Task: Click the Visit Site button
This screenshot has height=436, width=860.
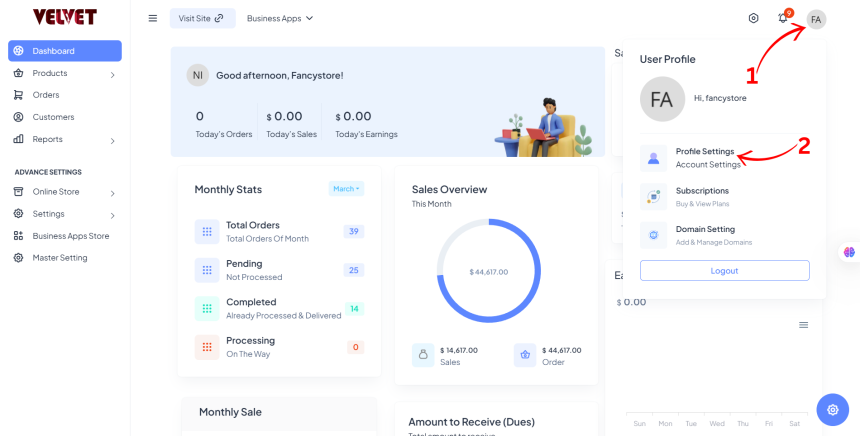Action: [x=202, y=18]
